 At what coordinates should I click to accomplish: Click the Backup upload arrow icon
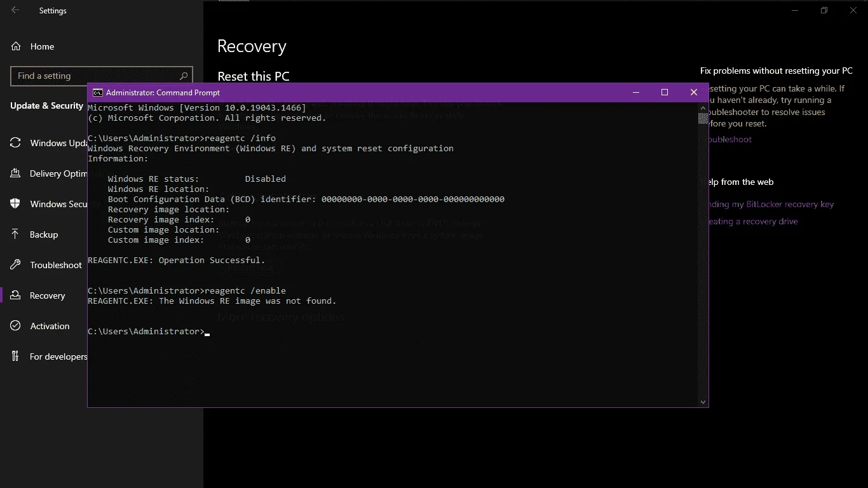[x=15, y=234]
